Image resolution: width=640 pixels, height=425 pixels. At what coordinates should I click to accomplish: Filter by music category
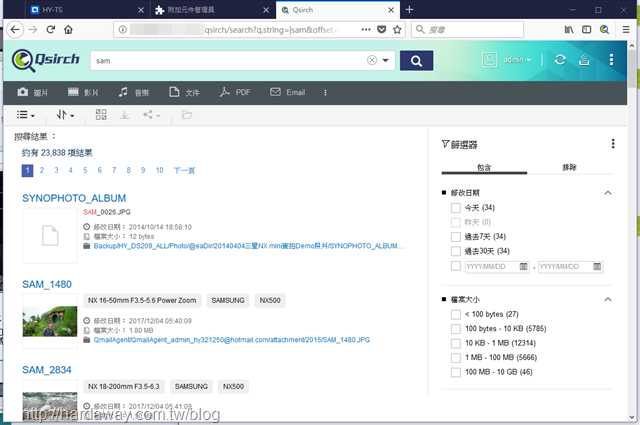point(134,92)
